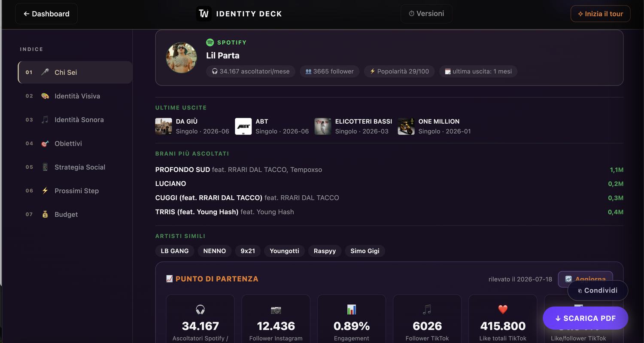Download the deck with Scarica PDF
644x343 pixels.
click(586, 318)
